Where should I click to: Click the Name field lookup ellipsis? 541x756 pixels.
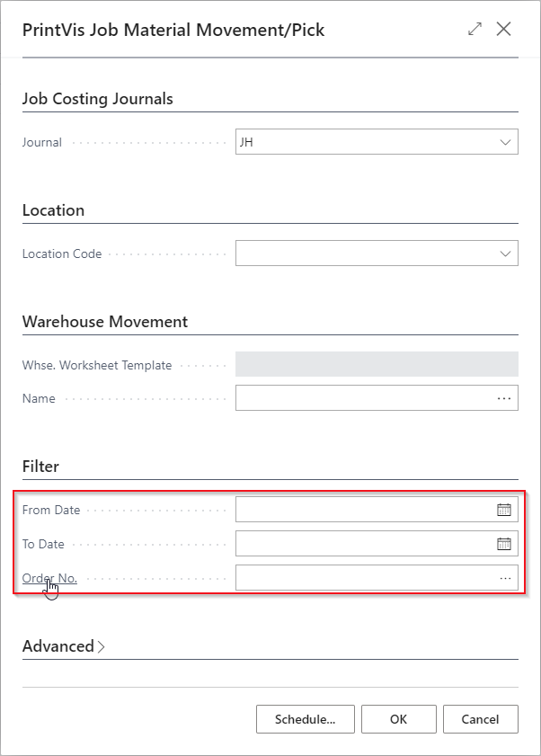pos(504,398)
